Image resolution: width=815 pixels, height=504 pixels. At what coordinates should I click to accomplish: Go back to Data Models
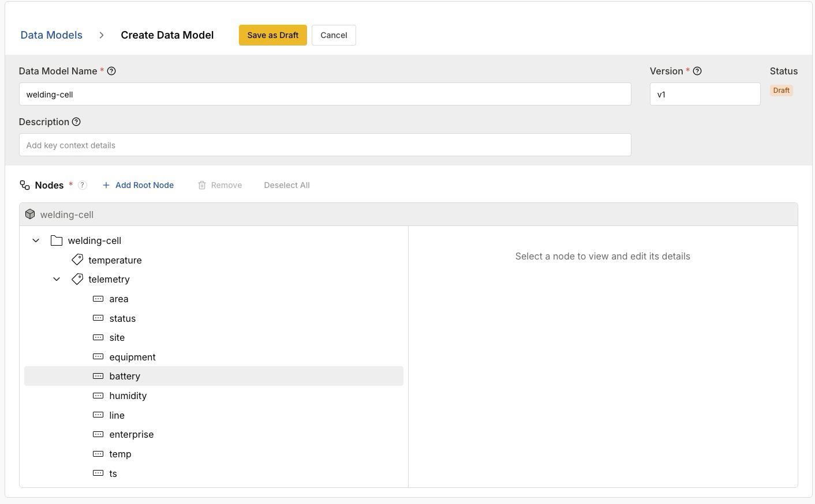(x=51, y=35)
